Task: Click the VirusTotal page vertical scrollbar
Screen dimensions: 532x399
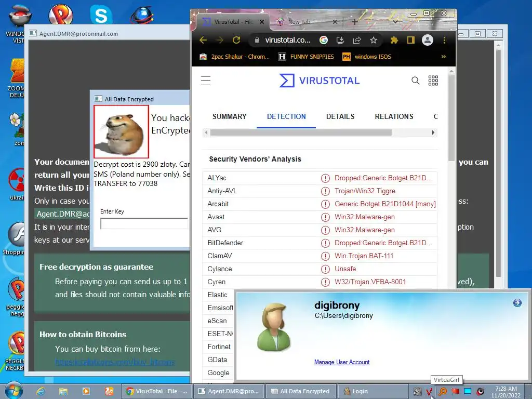Action: [451, 117]
